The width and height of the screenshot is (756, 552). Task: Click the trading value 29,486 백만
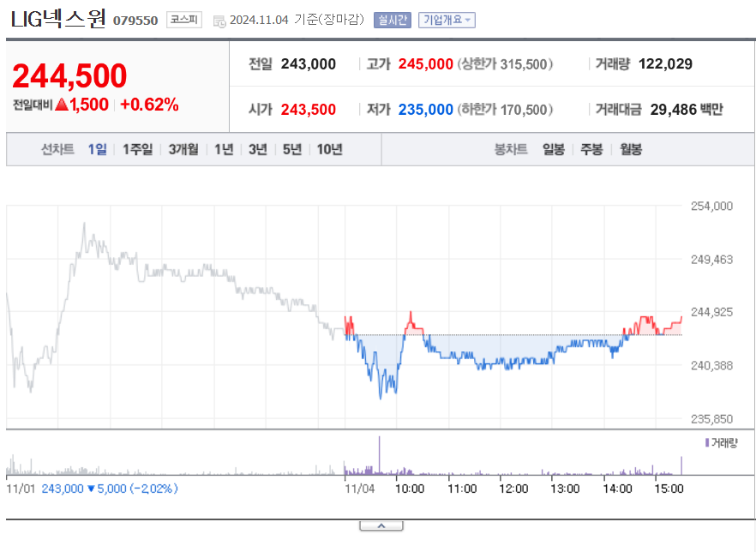(687, 110)
